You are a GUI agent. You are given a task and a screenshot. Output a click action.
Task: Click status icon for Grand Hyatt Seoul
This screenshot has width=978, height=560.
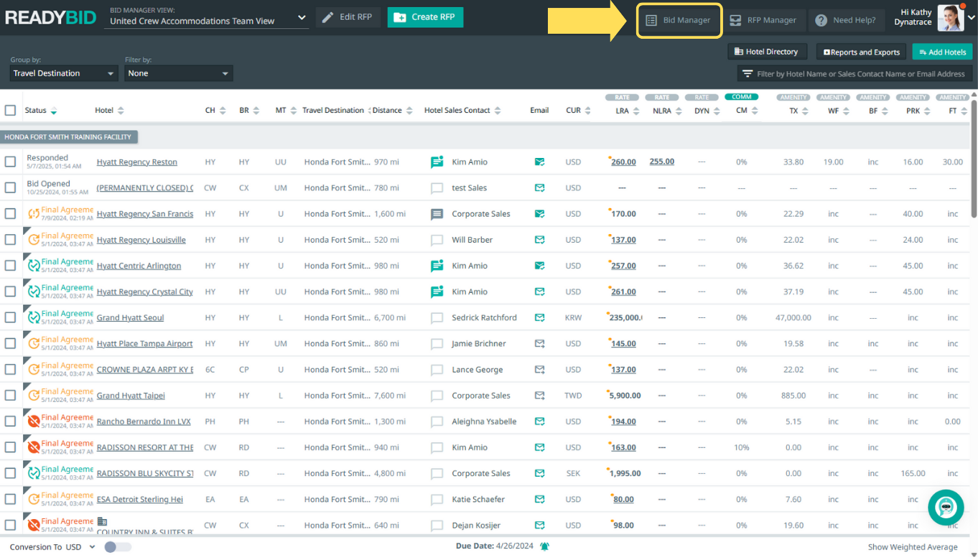point(34,317)
